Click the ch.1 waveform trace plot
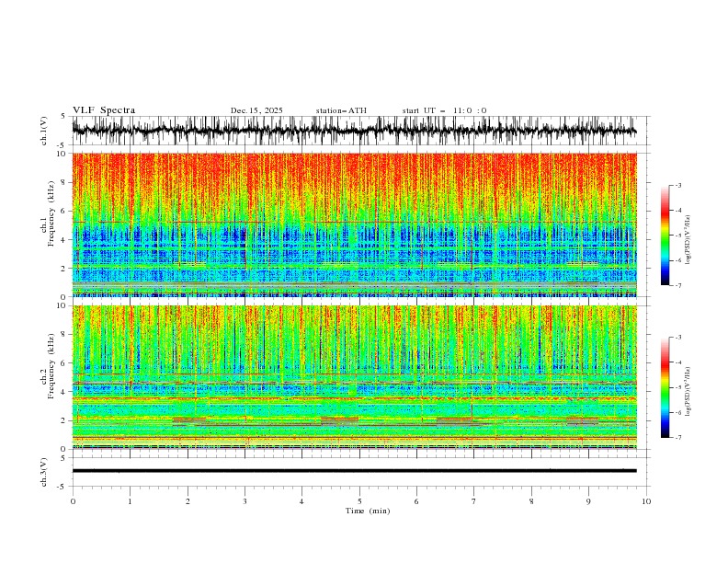The height and width of the screenshot is (563, 728). (x=354, y=131)
